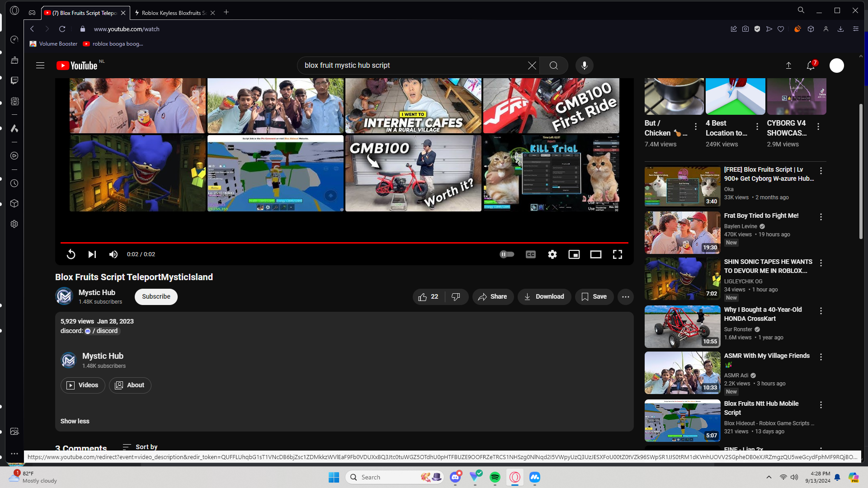The image size is (868, 488).
Task: Open the Windows Start menu
Action: click(334, 477)
